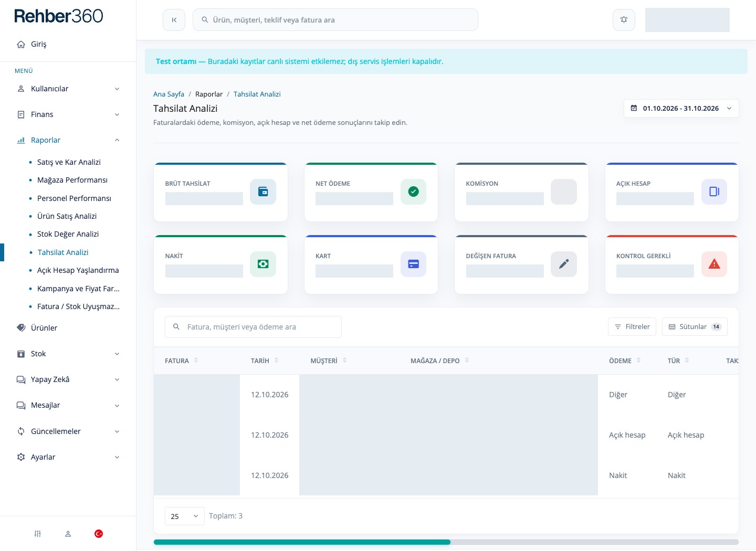
Task: Click the Nakit cash icon
Action: click(x=263, y=264)
